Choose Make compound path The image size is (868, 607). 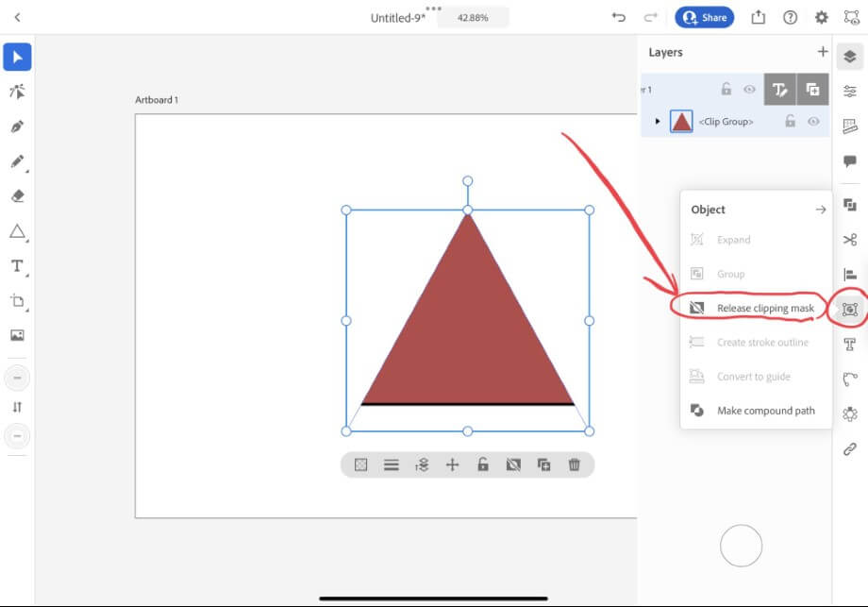tap(756, 411)
